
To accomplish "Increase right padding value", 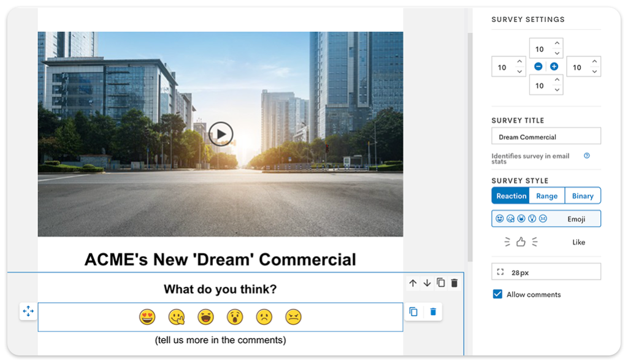I will click(595, 61).
